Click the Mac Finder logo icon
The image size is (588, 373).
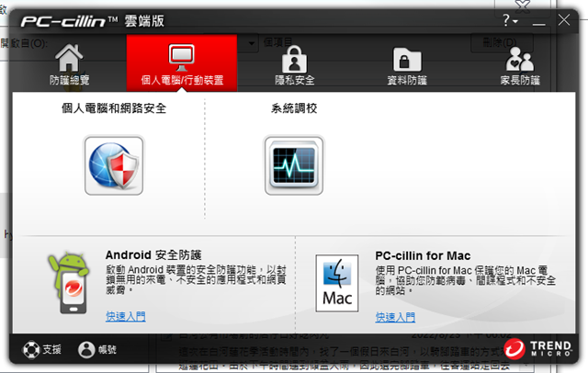(x=337, y=283)
